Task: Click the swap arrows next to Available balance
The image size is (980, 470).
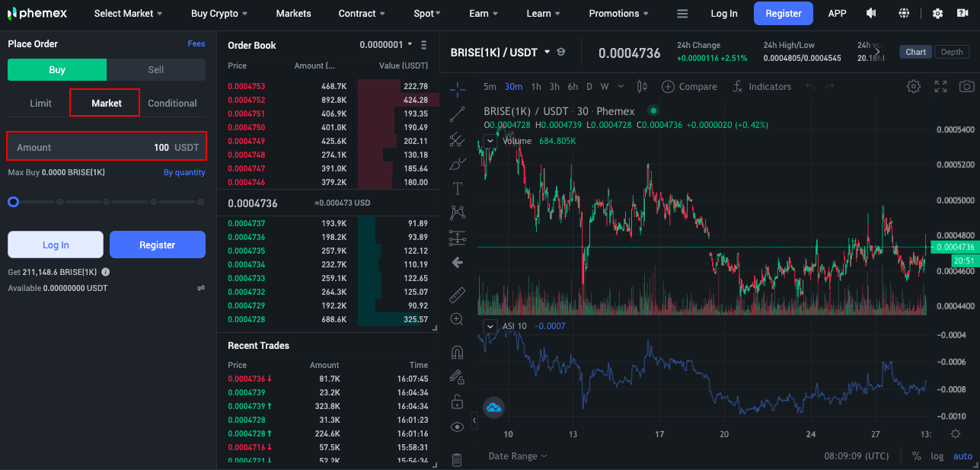Action: (201, 288)
